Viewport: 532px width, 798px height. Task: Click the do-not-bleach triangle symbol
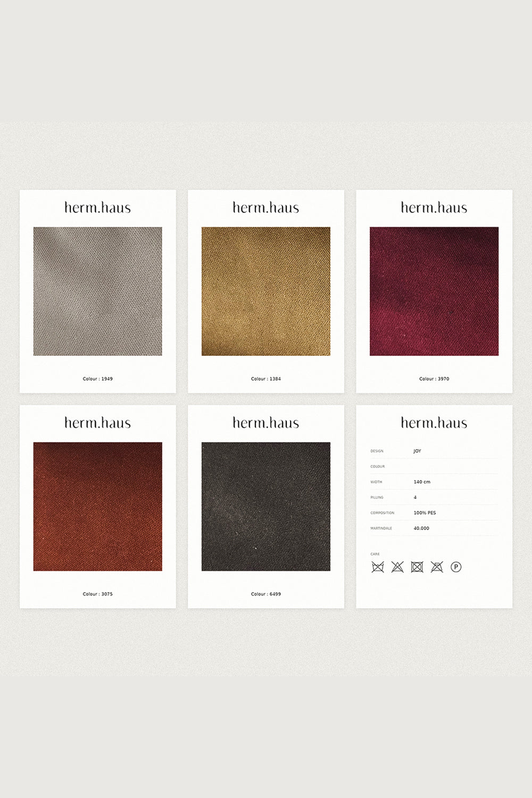click(397, 567)
